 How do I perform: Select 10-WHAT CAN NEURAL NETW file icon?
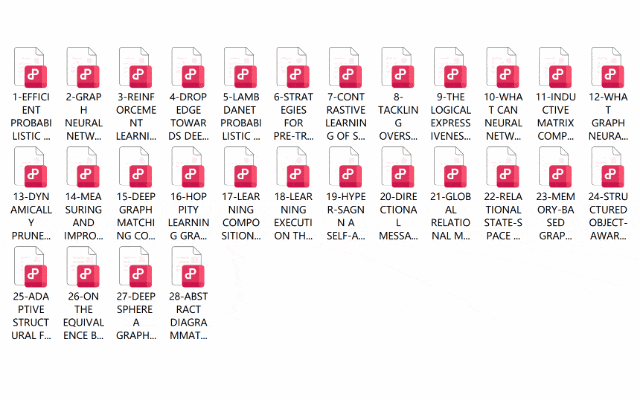pos(503,67)
